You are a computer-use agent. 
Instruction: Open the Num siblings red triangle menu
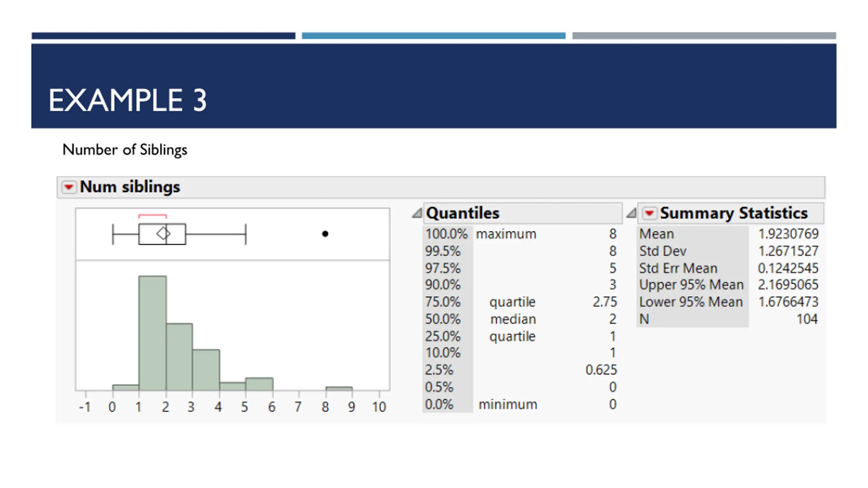(x=68, y=187)
